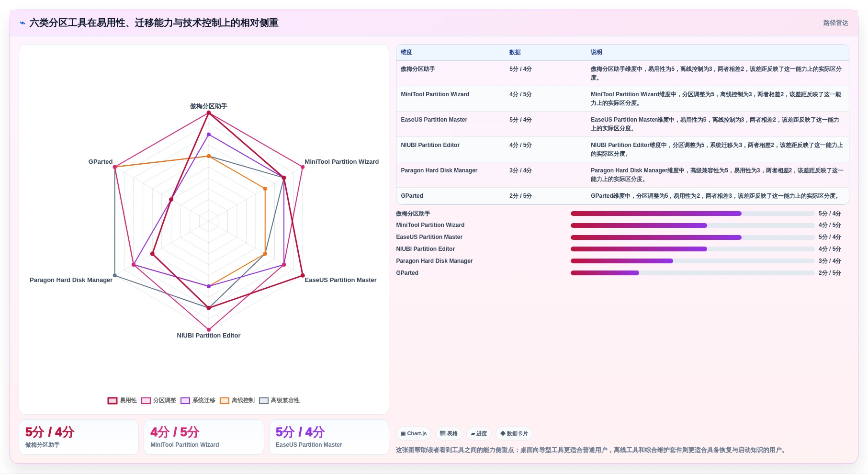
Task: Open the MiniTool Partition Wizard score card
Action: pyautogui.click(x=204, y=437)
